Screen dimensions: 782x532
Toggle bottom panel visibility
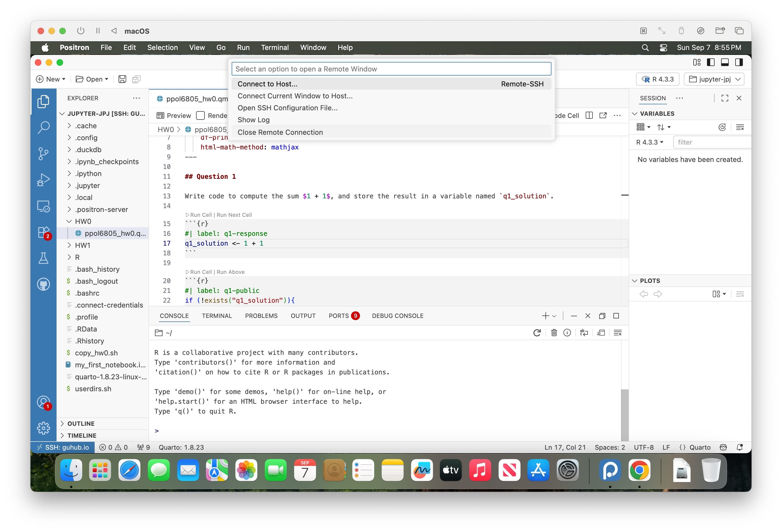click(725, 62)
